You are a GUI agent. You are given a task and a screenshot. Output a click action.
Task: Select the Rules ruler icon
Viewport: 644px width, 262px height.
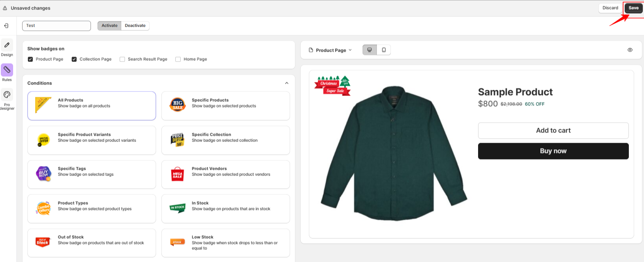pos(7,70)
